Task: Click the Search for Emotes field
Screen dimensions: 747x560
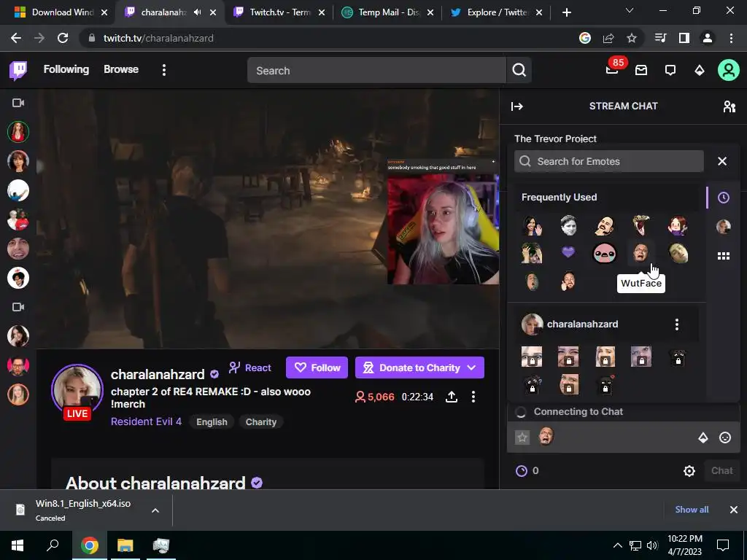Action: [608, 161]
